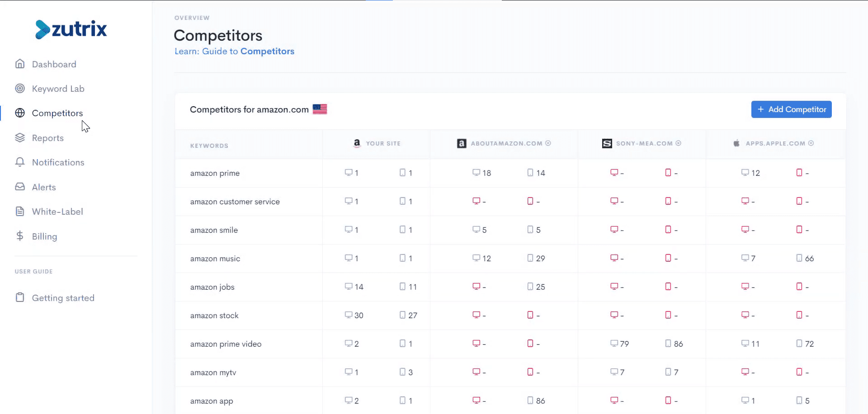Viewport: 868px width, 414px height.
Task: Click the Keyword Lab target icon
Action: (20, 89)
